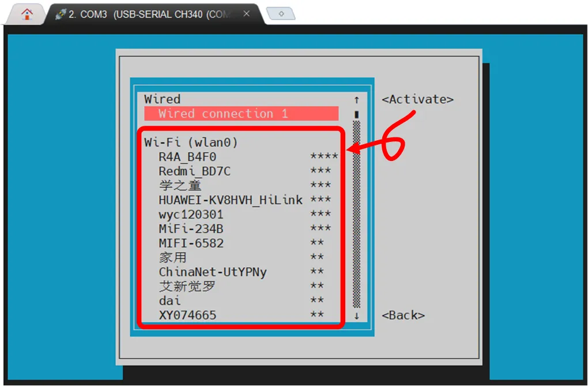Viewport: 588px width, 386px height.
Task: Pick the HUAWEI-KV8HVH_HiLink network
Action: click(x=241, y=200)
